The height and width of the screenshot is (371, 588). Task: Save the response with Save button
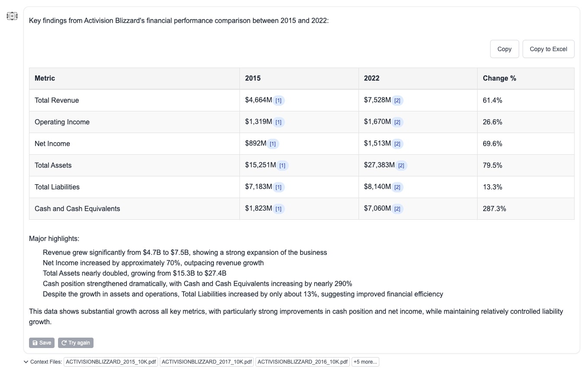(x=42, y=343)
